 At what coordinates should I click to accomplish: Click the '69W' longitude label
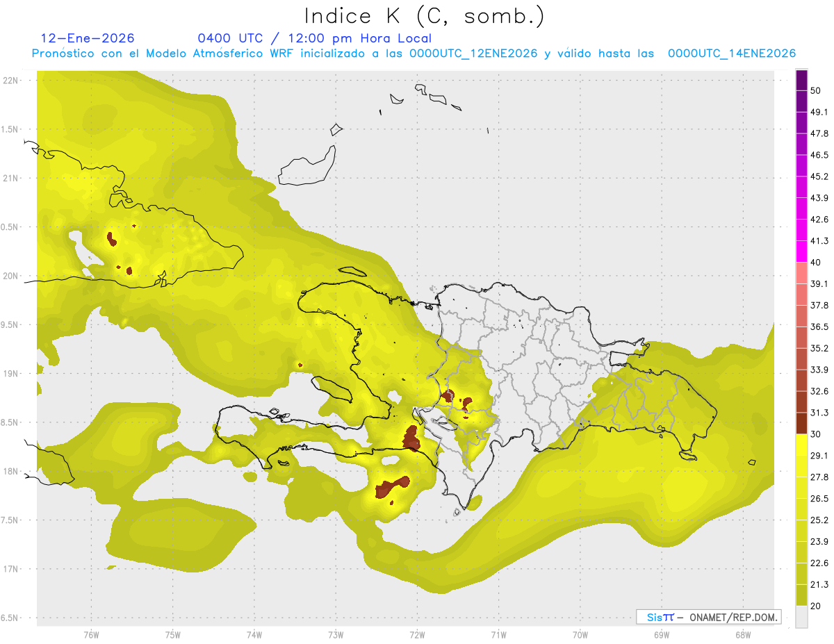click(x=661, y=634)
